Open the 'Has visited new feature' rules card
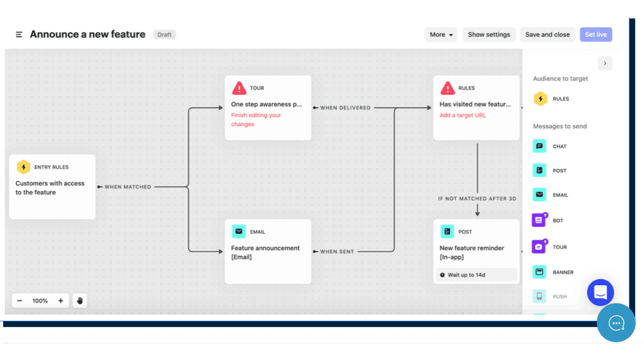This screenshot has height=362, width=644. pyautogui.click(x=477, y=108)
